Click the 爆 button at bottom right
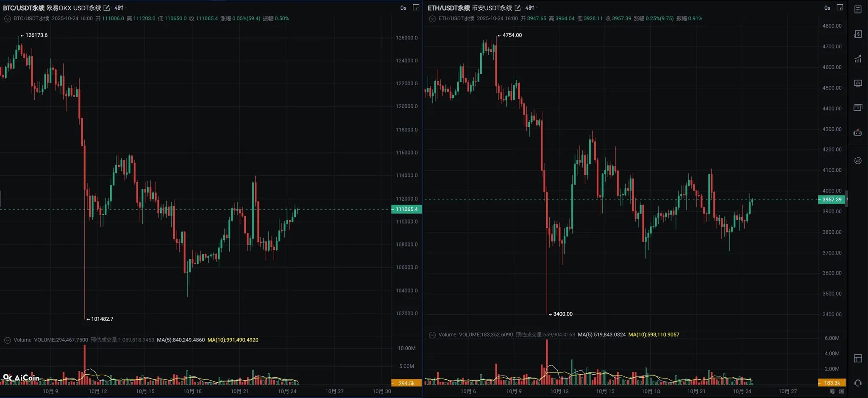Viewport: 868px width, 398px height. click(x=841, y=391)
